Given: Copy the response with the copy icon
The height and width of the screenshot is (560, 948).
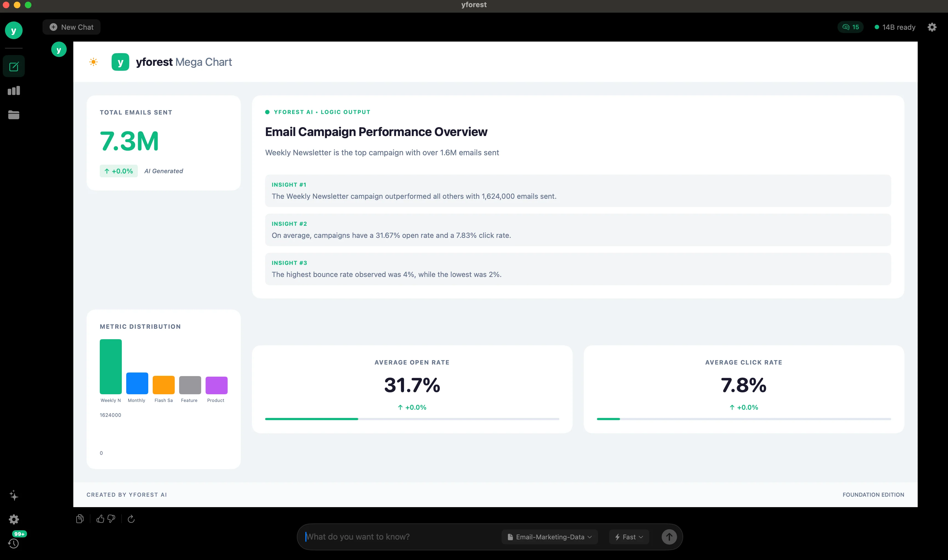Looking at the screenshot, I should (x=80, y=519).
